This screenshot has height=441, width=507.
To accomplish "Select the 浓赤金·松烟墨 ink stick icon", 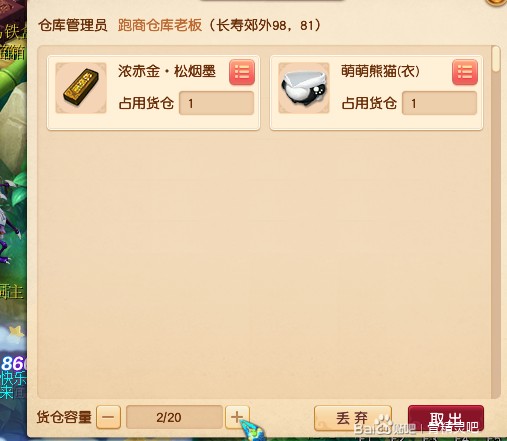I will point(81,88).
